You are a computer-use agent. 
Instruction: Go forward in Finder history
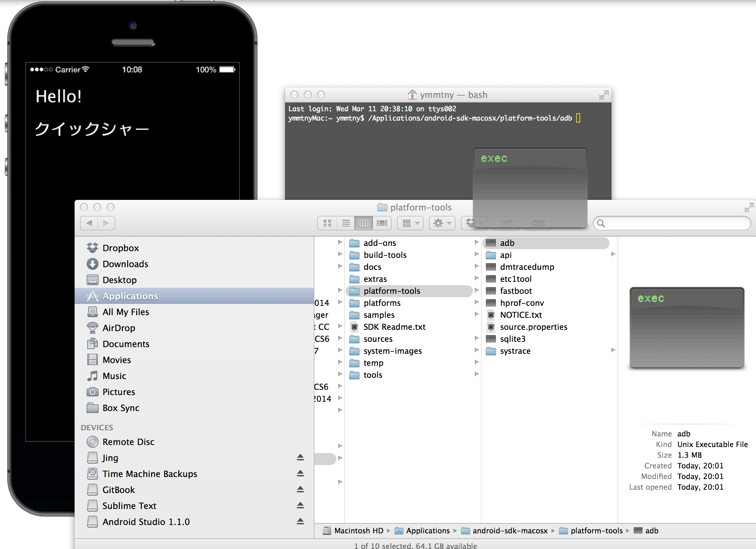pos(106,223)
